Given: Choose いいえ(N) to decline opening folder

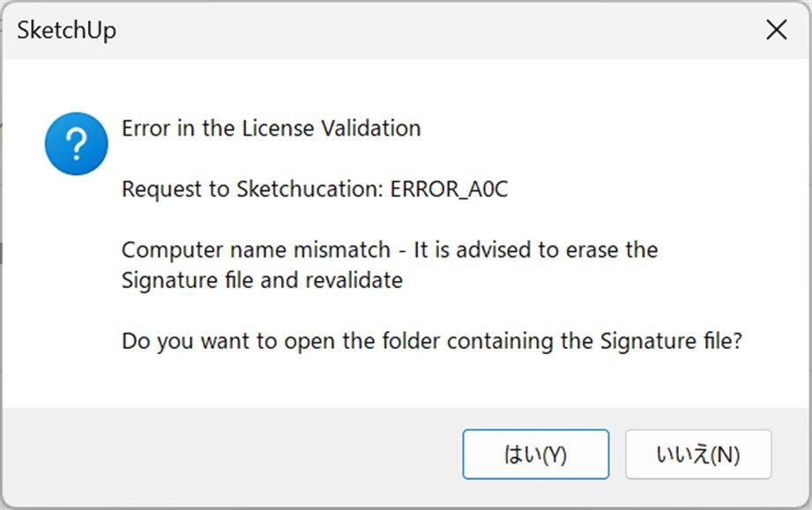Looking at the screenshot, I should (698, 455).
